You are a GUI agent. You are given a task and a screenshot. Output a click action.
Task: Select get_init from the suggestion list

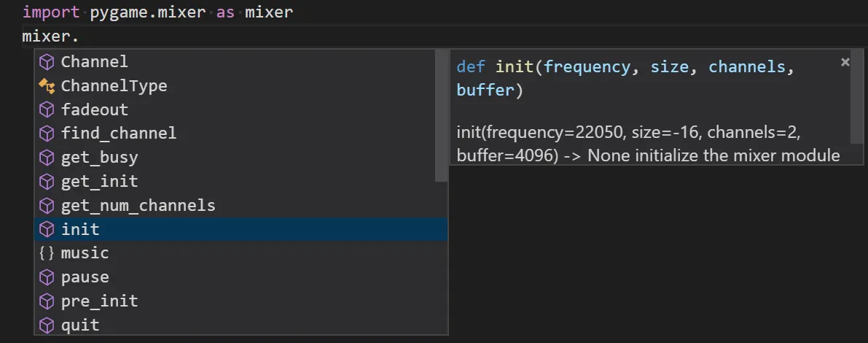[x=99, y=181]
